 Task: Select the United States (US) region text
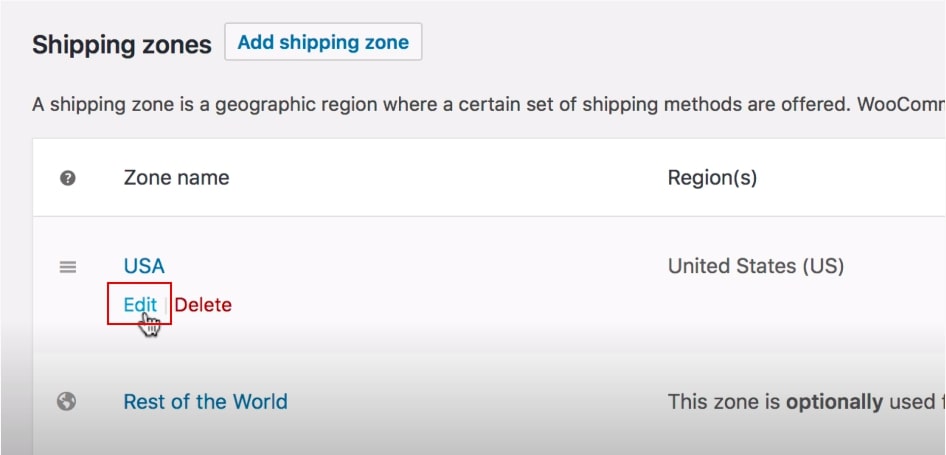[756, 266]
